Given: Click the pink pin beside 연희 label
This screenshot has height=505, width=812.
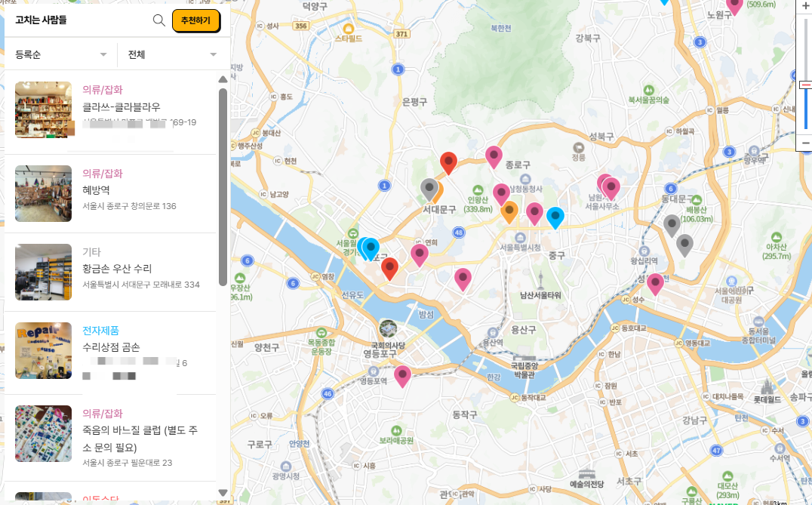Looking at the screenshot, I should click(x=420, y=255).
